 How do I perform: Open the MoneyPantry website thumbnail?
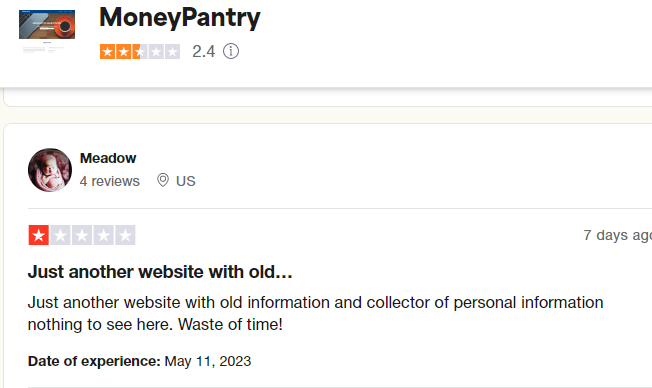click(47, 31)
